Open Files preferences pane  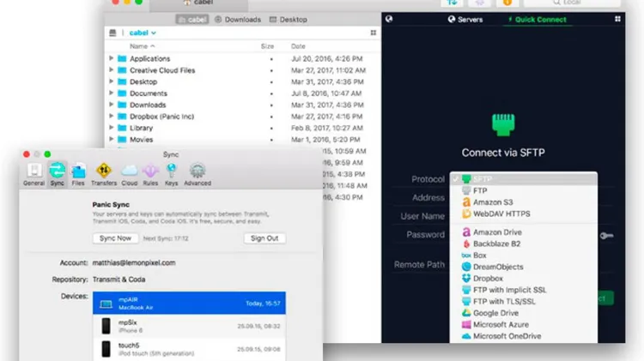[78, 174]
